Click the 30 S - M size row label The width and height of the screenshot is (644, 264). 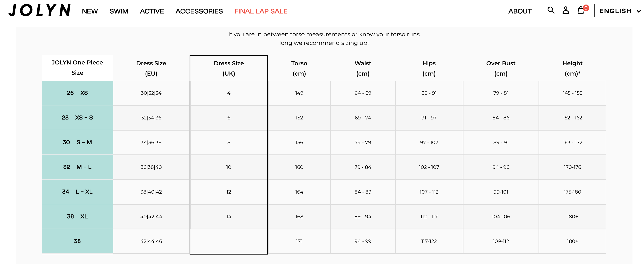pos(77,142)
